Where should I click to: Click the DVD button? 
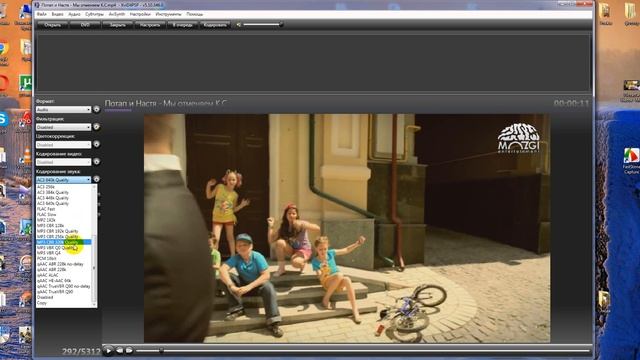[x=85, y=25]
